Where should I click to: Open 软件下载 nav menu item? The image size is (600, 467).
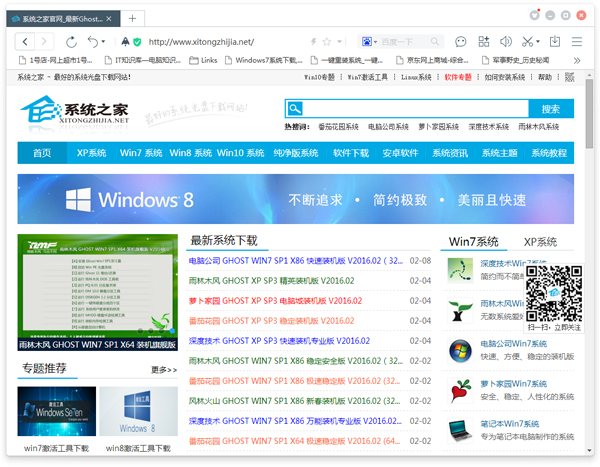tap(351, 153)
